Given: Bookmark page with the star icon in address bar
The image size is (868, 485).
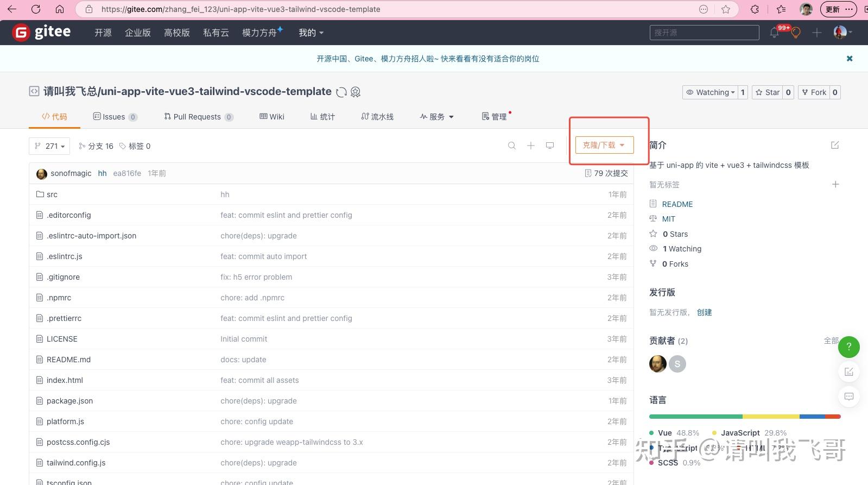Looking at the screenshot, I should 726,9.
